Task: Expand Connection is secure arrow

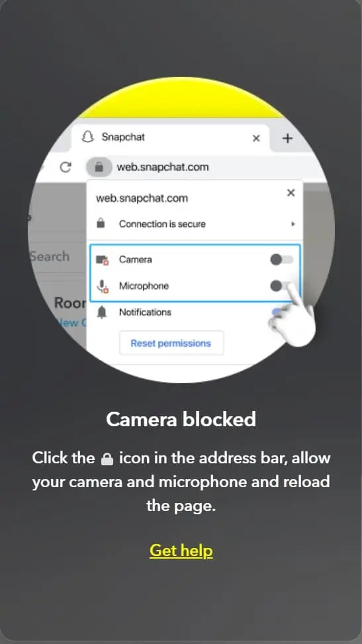Action: 293,224
